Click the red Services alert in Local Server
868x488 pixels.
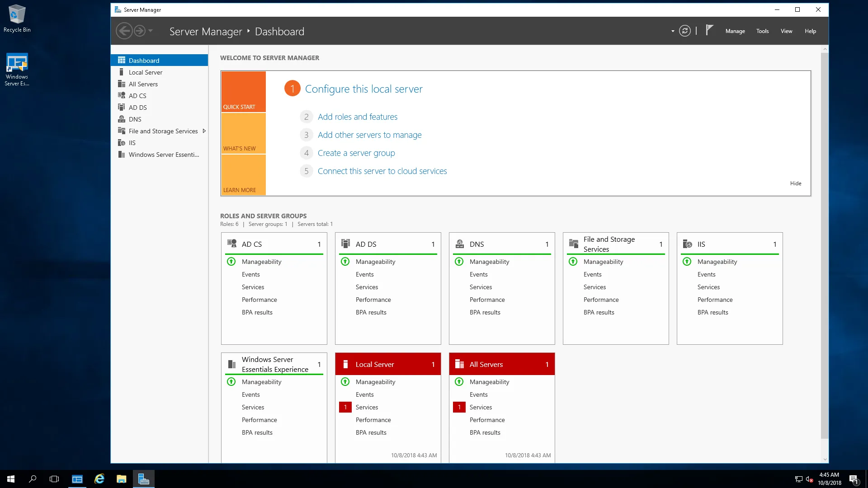(345, 407)
